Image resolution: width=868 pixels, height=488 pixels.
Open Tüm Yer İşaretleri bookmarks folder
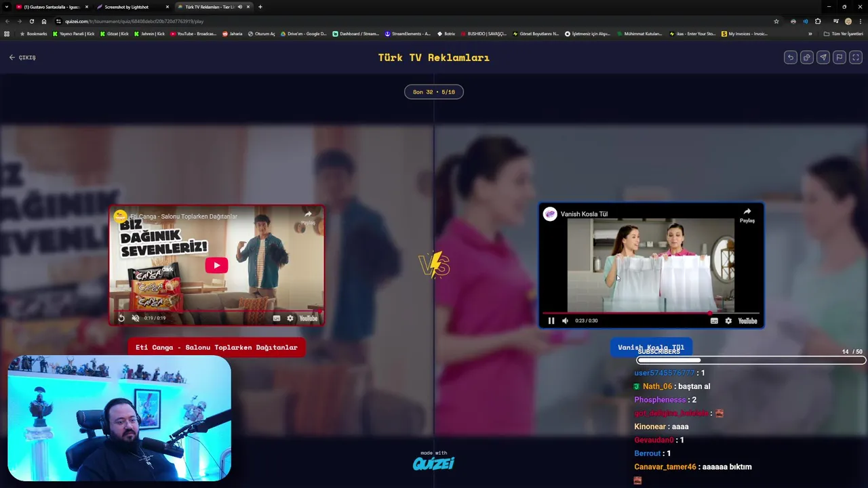843,33
